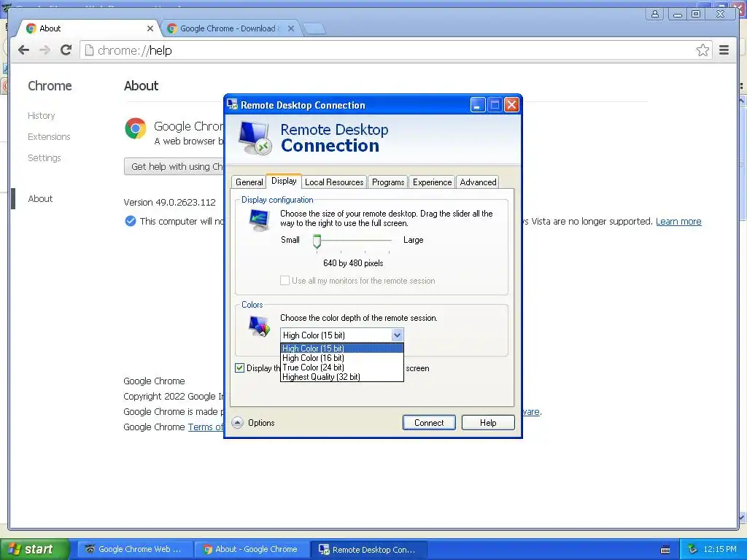Viewport: 747px width, 560px height.
Task: Open the Start menu
Action: (x=35, y=549)
